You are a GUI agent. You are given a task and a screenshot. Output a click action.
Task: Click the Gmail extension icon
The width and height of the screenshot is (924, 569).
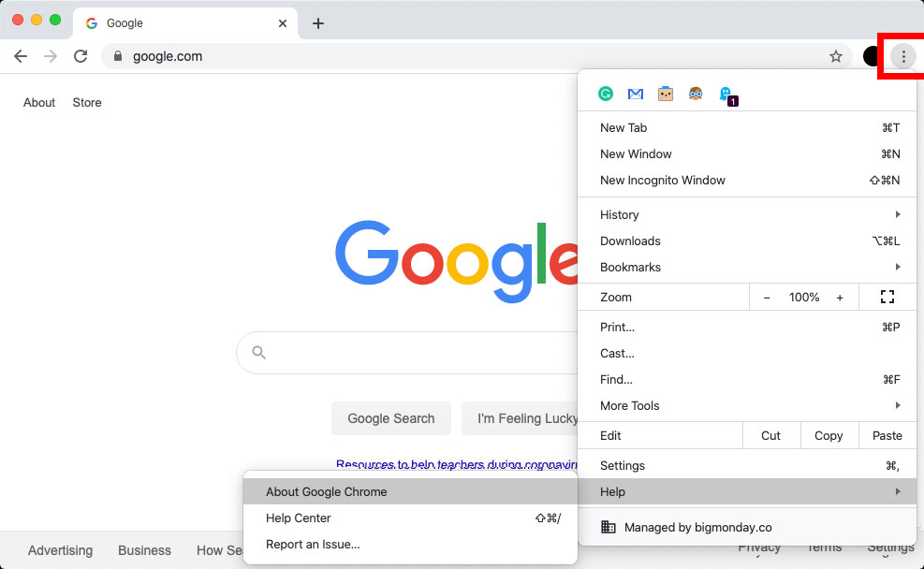(635, 94)
